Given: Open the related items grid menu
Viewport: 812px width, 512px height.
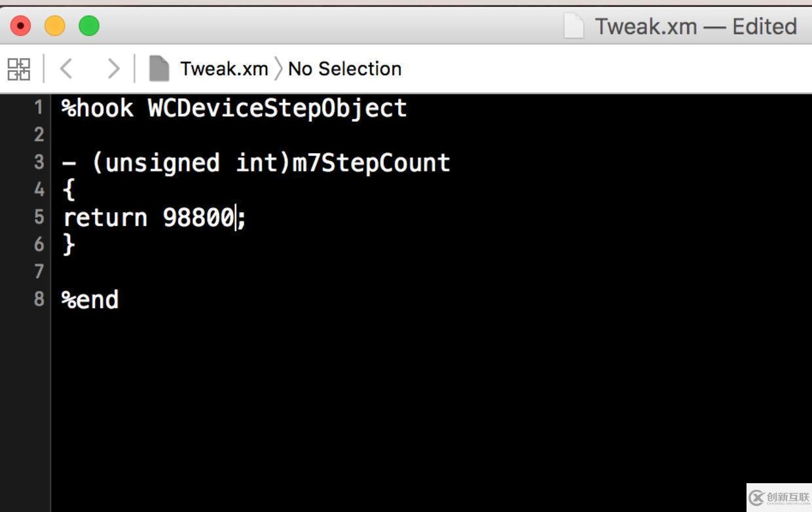Looking at the screenshot, I should pyautogui.click(x=18, y=69).
